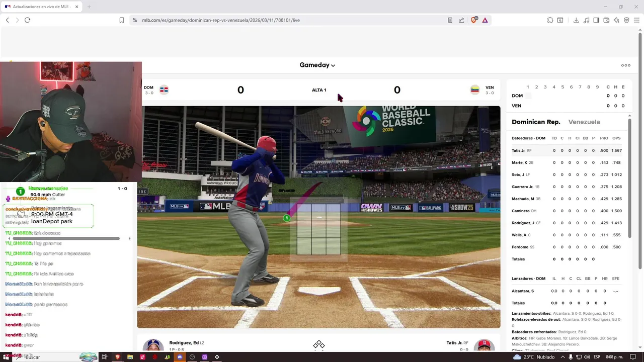Open the Extensions puzzle icon

click(x=550, y=20)
